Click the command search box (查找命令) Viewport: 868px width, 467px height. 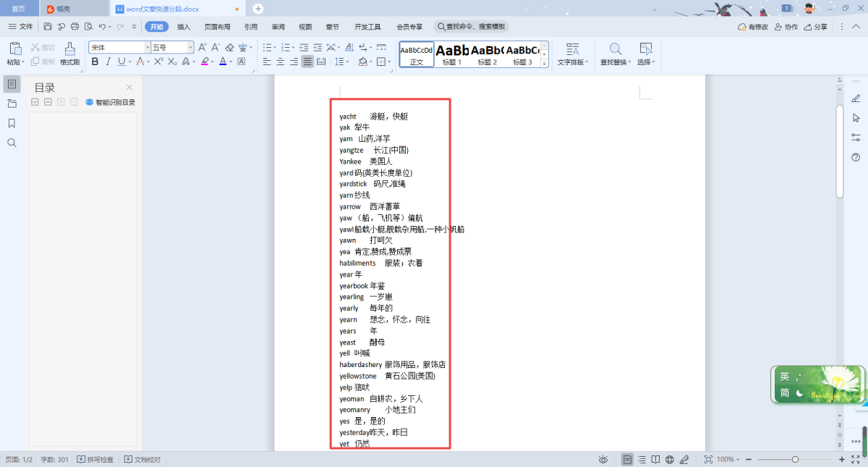click(x=472, y=27)
